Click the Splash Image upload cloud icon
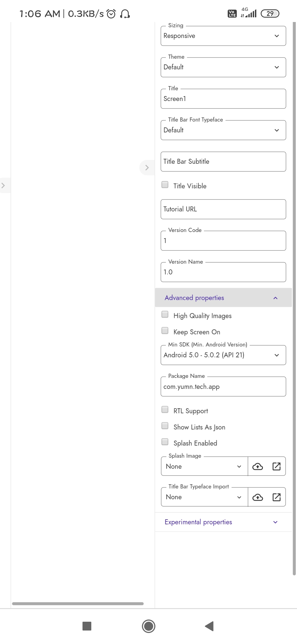 tap(258, 466)
